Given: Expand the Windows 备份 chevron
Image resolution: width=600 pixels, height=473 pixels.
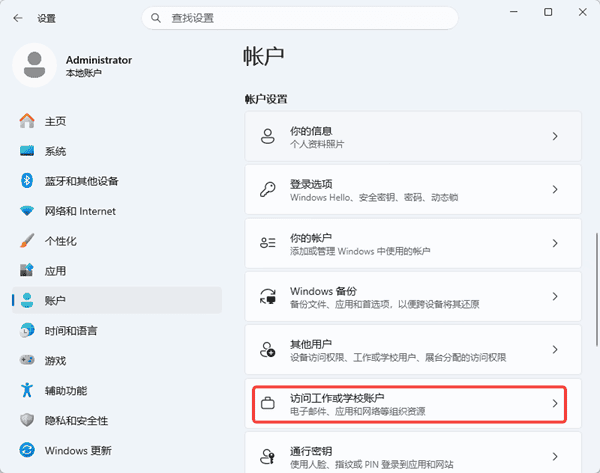Looking at the screenshot, I should point(555,296).
